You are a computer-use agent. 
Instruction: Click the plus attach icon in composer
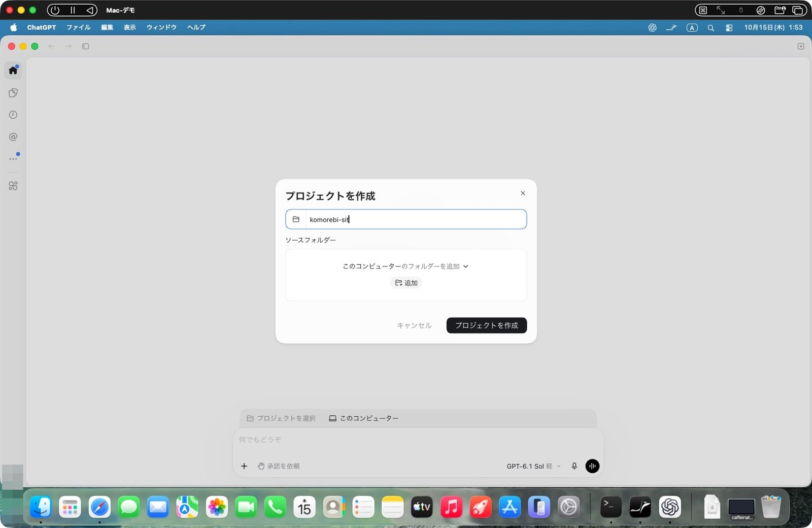click(244, 466)
